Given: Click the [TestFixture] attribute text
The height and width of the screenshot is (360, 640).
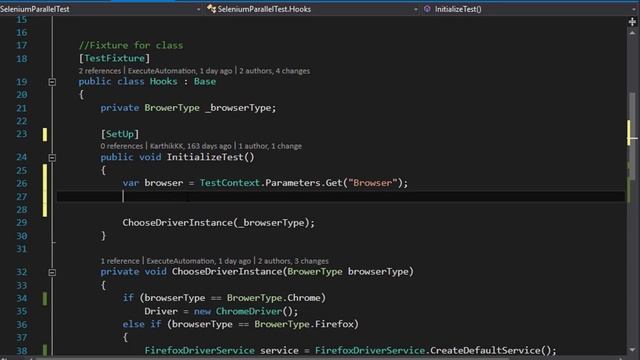Looking at the screenshot, I should point(114,58).
